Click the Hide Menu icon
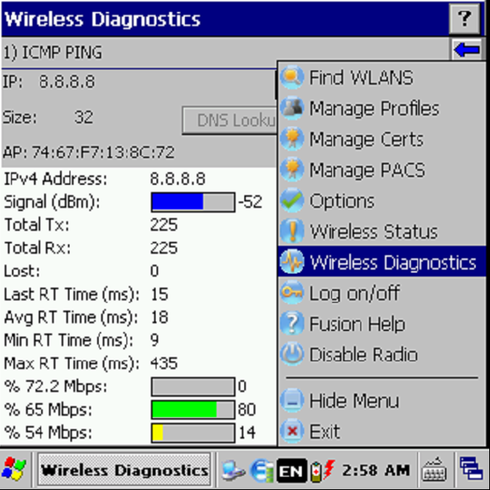490x490 pixels. (x=292, y=400)
